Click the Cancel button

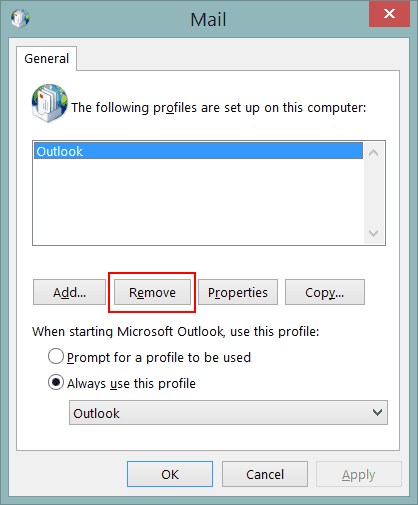click(265, 474)
